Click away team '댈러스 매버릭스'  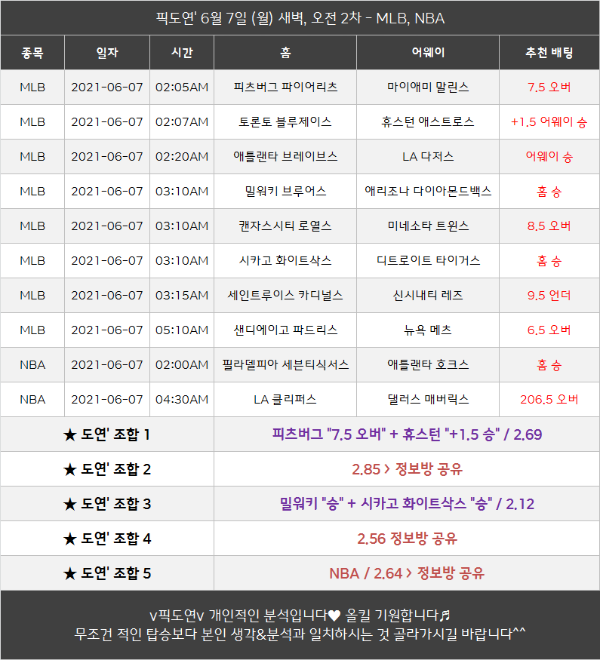click(x=428, y=399)
